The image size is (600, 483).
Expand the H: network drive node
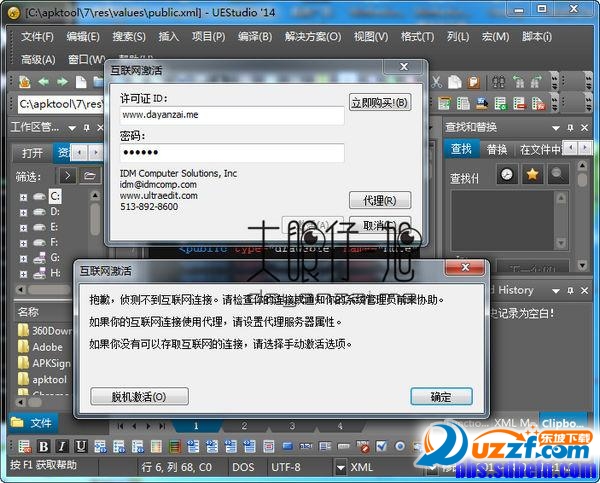[23, 274]
